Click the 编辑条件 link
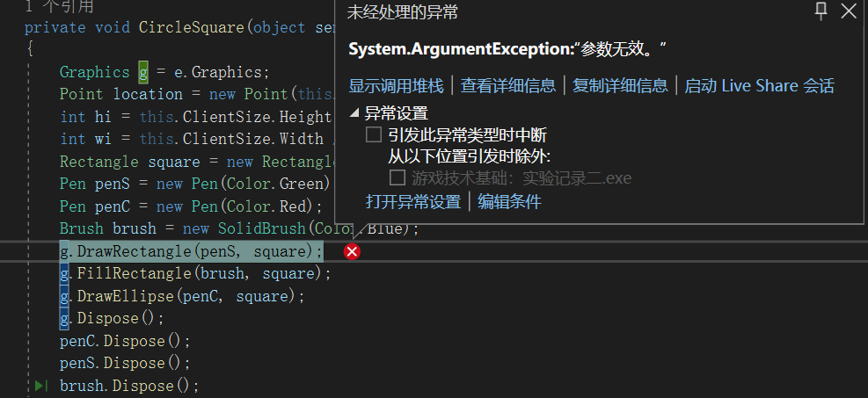This screenshot has height=398, width=868. [x=509, y=202]
